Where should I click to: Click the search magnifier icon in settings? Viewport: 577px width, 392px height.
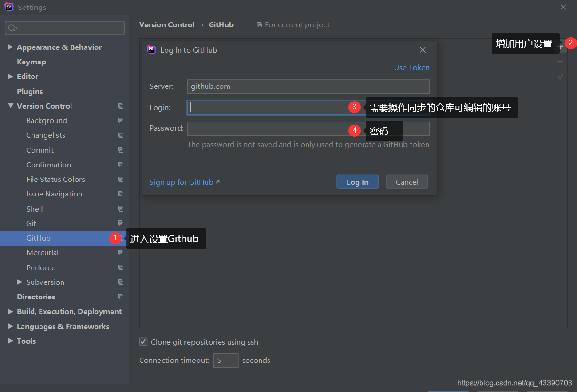tap(12, 28)
